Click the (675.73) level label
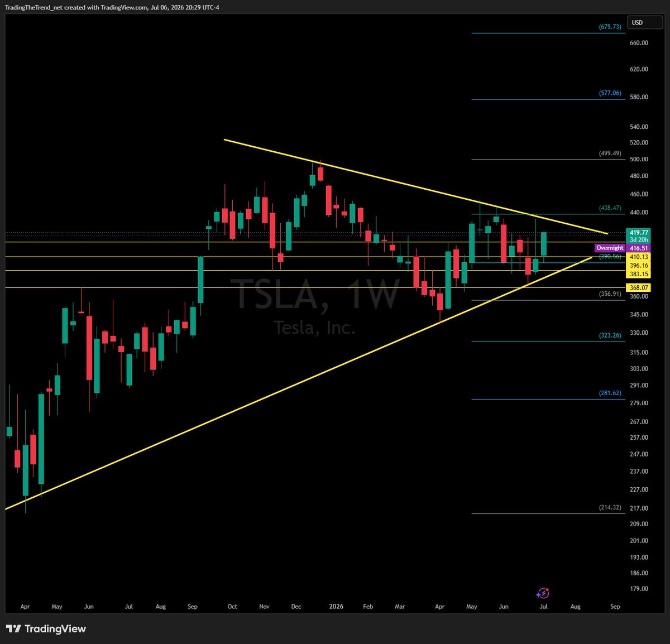This screenshot has width=670, height=644. point(610,26)
